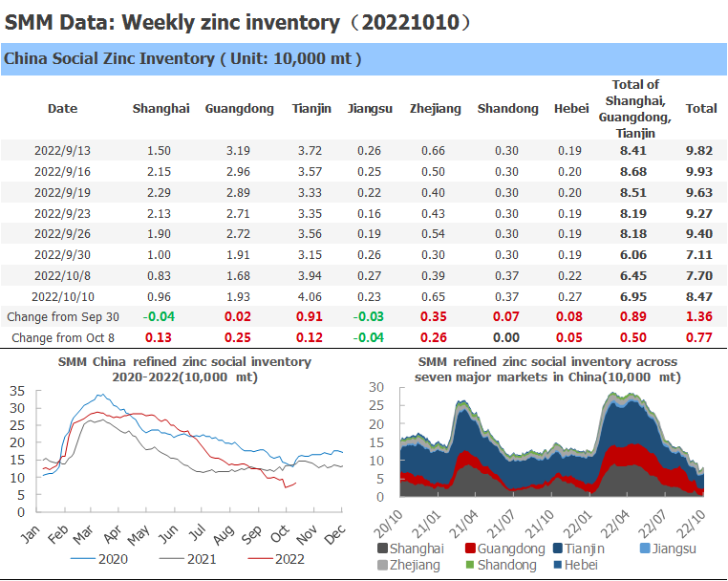Click the seven major markets chart title
This screenshot has height=581, width=728.
(x=547, y=369)
